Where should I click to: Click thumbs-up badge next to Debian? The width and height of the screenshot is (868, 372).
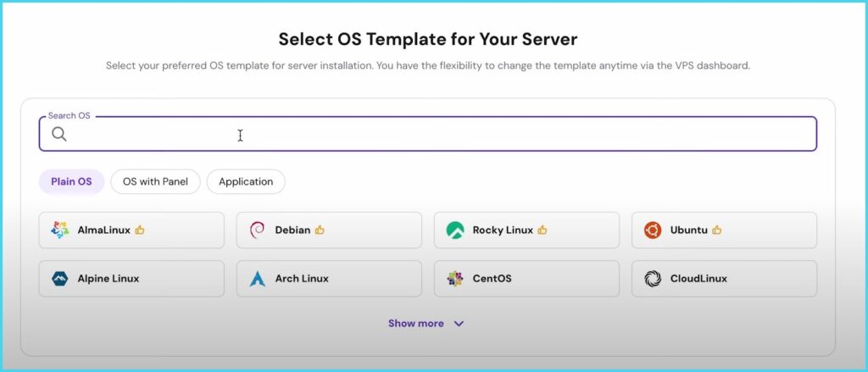320,230
